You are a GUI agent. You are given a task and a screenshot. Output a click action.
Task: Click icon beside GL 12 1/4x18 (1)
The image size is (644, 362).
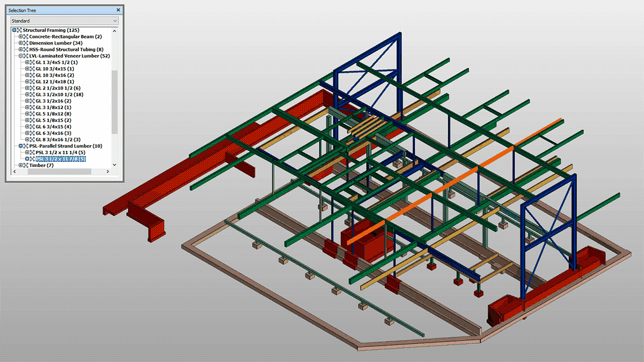[x=32, y=82]
